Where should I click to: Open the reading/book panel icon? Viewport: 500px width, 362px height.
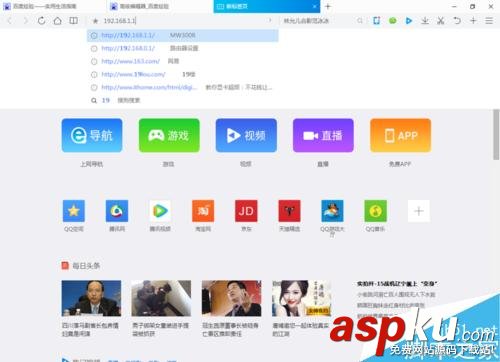click(73, 21)
